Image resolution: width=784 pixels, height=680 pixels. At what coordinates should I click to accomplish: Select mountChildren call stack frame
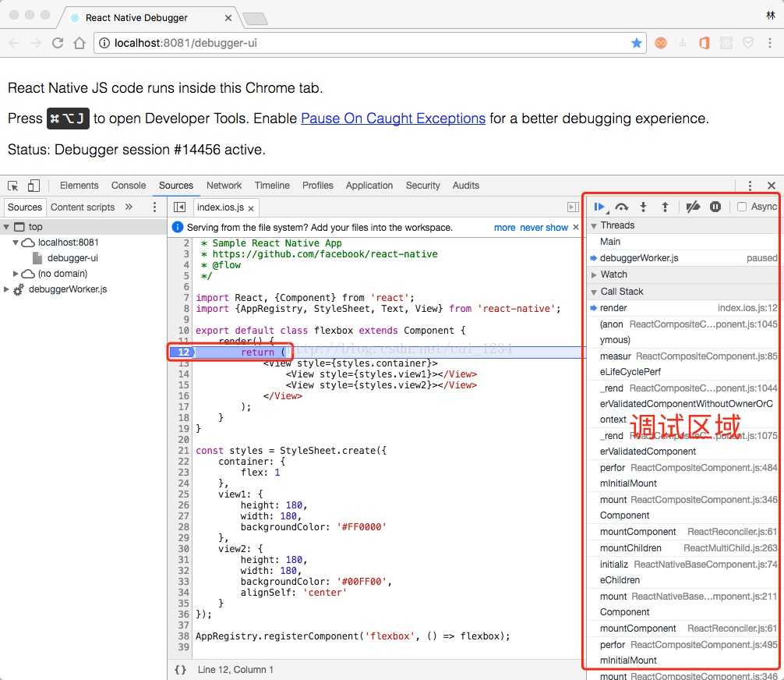point(683,548)
